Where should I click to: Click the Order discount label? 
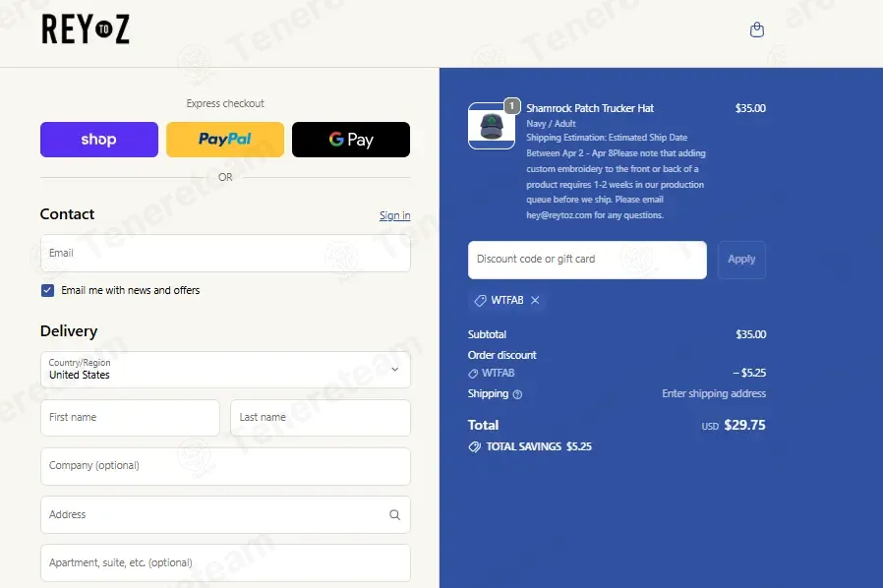(x=501, y=355)
